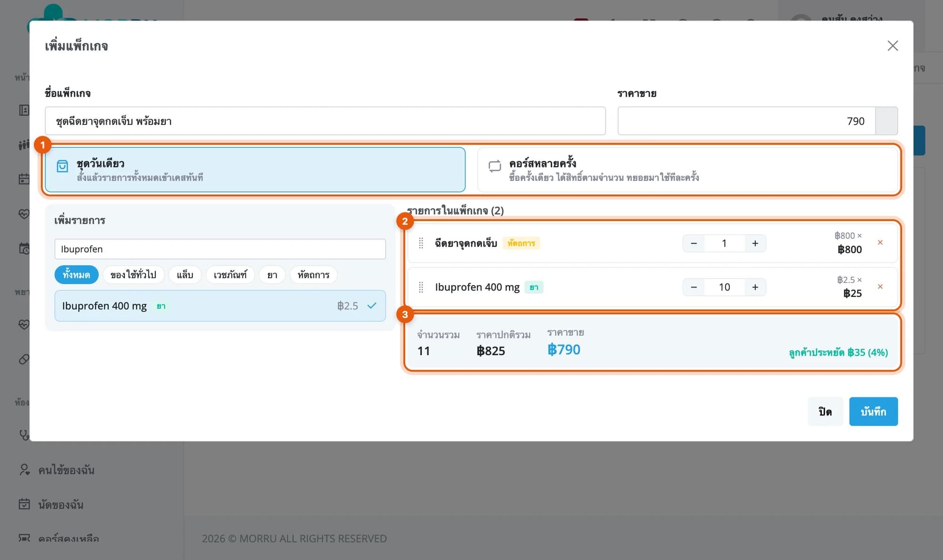Click the ปิด button

point(825,412)
